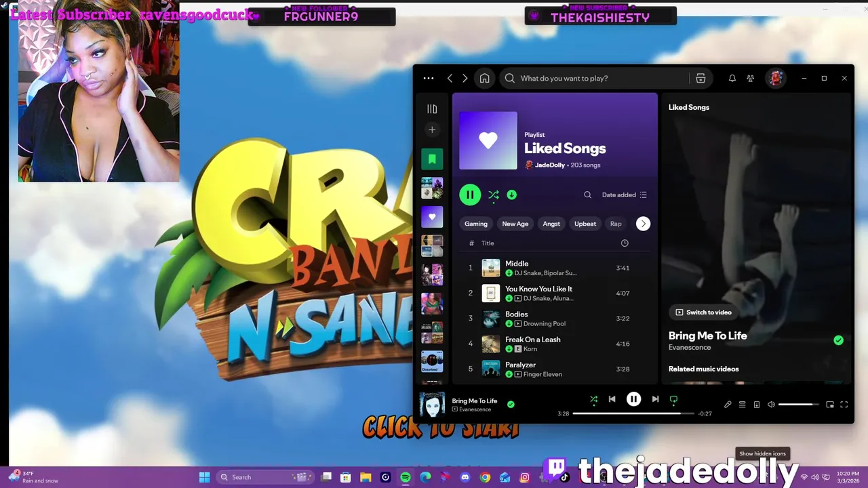Toggle repeat in the bottom player
Viewport: 868px width, 488px height.
pyautogui.click(x=673, y=400)
